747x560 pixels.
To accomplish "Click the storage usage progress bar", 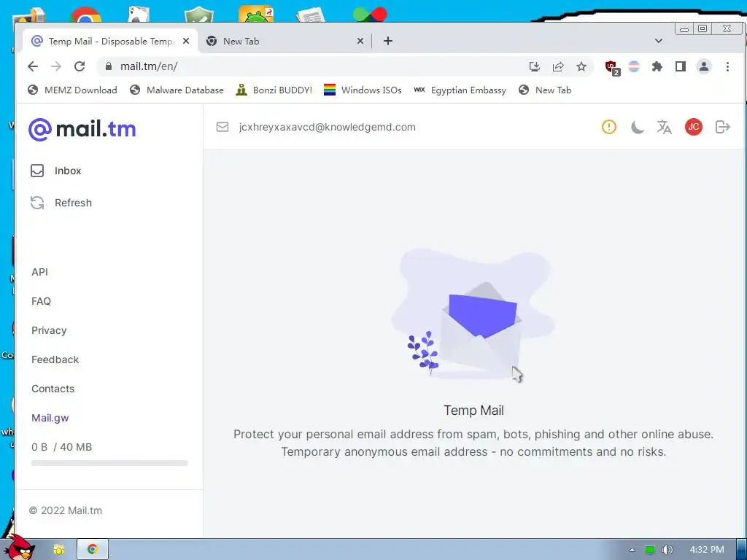I will (109, 463).
